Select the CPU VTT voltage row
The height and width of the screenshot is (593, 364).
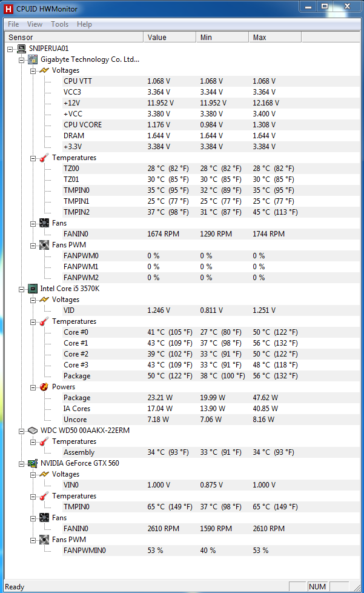click(x=211, y=81)
